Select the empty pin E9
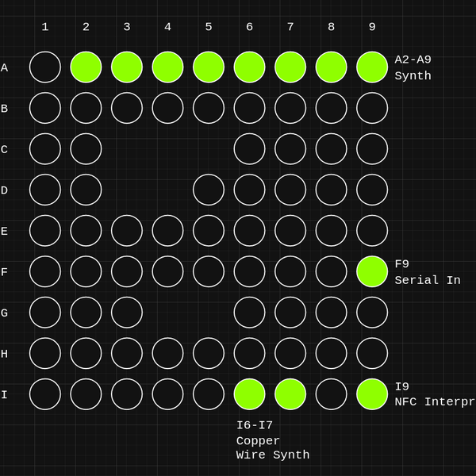This screenshot has height=476, width=476. pyautogui.click(x=372, y=231)
